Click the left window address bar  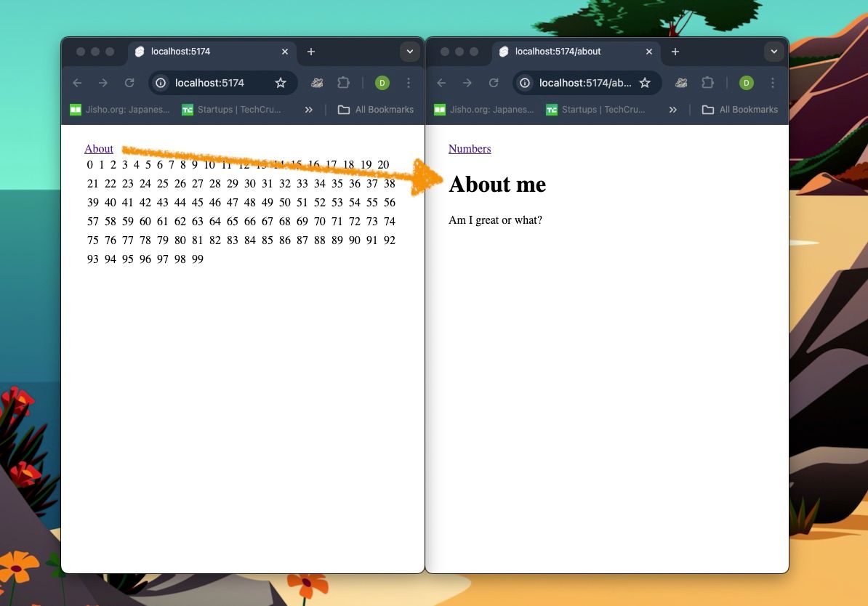pyautogui.click(x=218, y=83)
